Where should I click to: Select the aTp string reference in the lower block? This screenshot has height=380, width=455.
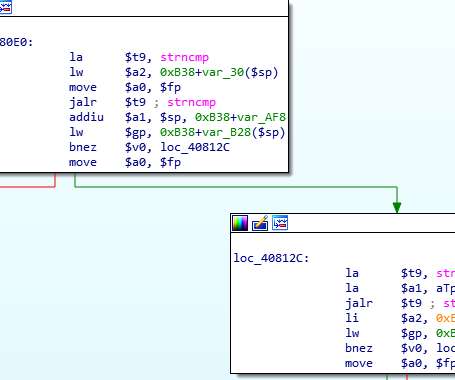[445, 288]
